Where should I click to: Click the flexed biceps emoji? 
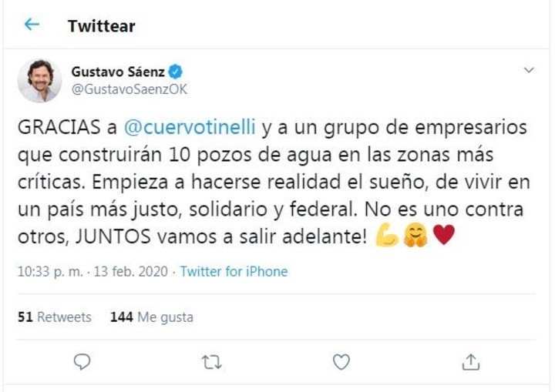(387, 236)
